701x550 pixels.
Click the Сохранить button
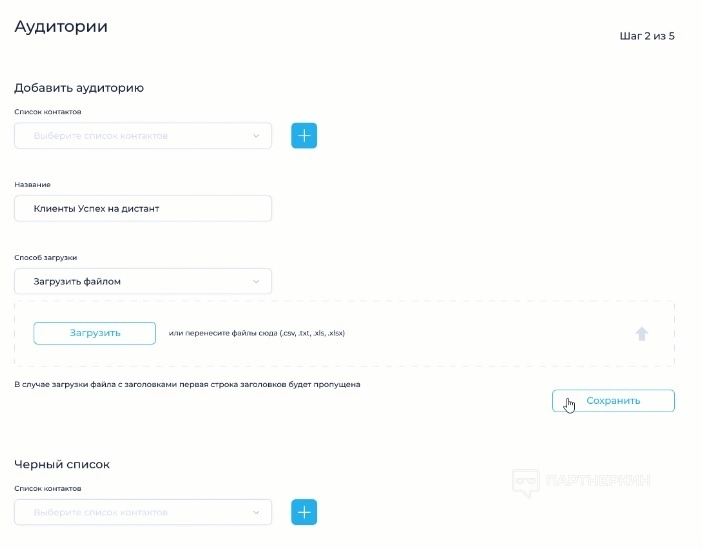613,400
